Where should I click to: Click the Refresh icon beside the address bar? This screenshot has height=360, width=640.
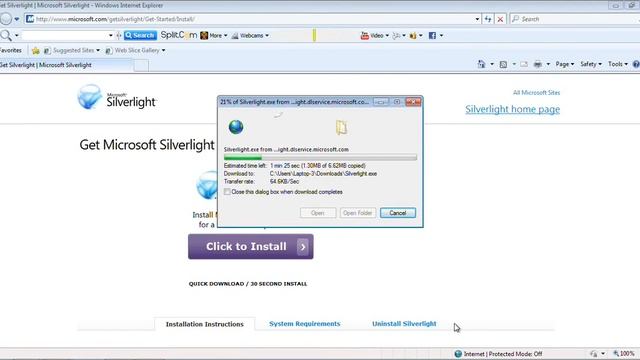[488, 19]
